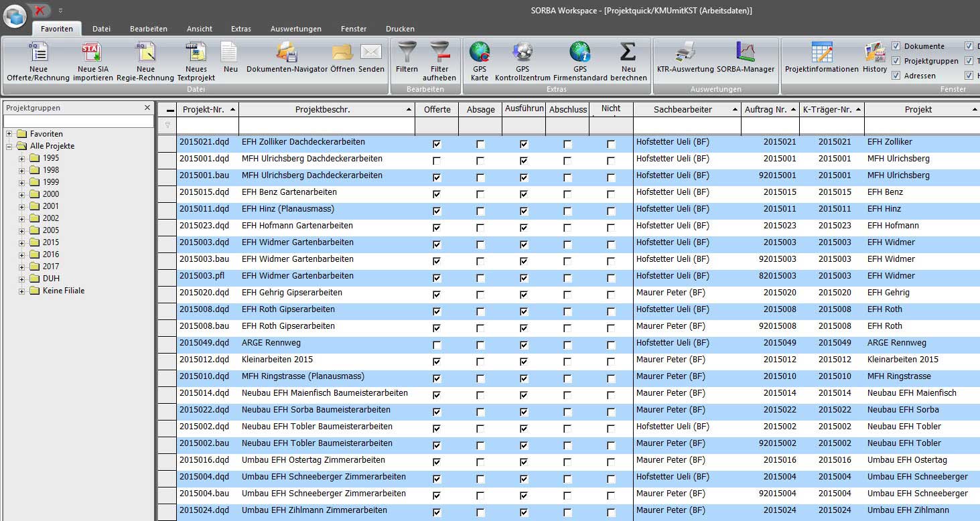Open GPS Firmenstandard
The width and height of the screenshot is (980, 521).
(579, 62)
